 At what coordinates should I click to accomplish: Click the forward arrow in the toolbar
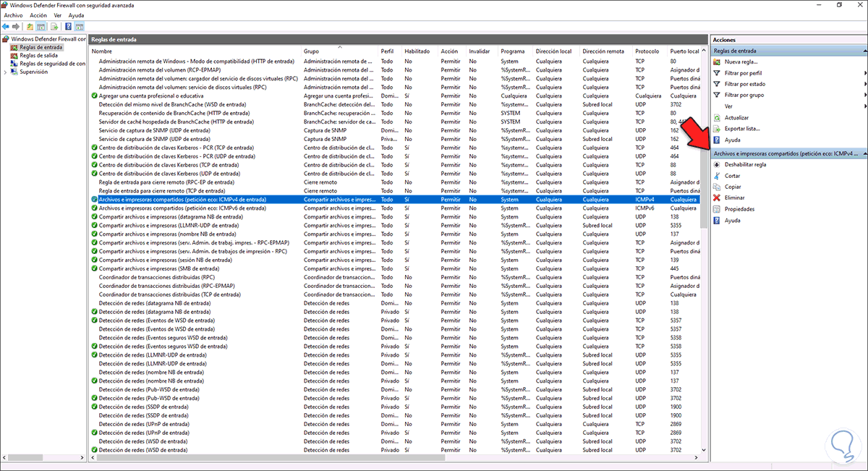(x=16, y=27)
